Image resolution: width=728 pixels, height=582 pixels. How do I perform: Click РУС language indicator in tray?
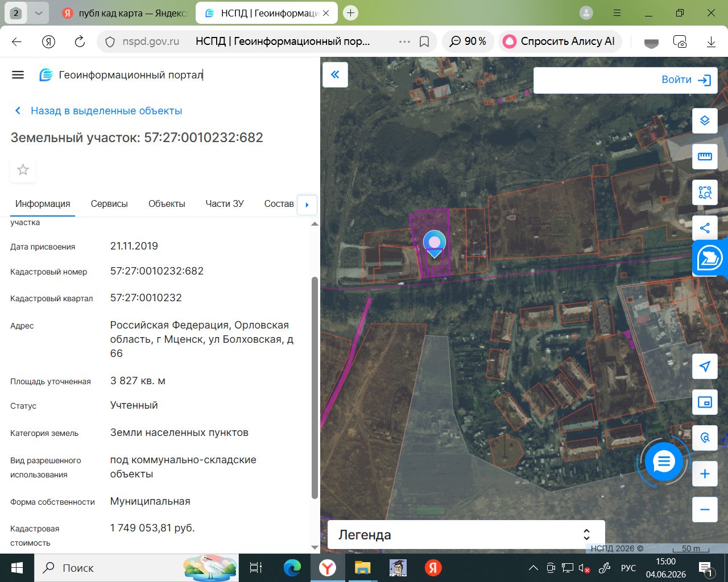(628, 568)
